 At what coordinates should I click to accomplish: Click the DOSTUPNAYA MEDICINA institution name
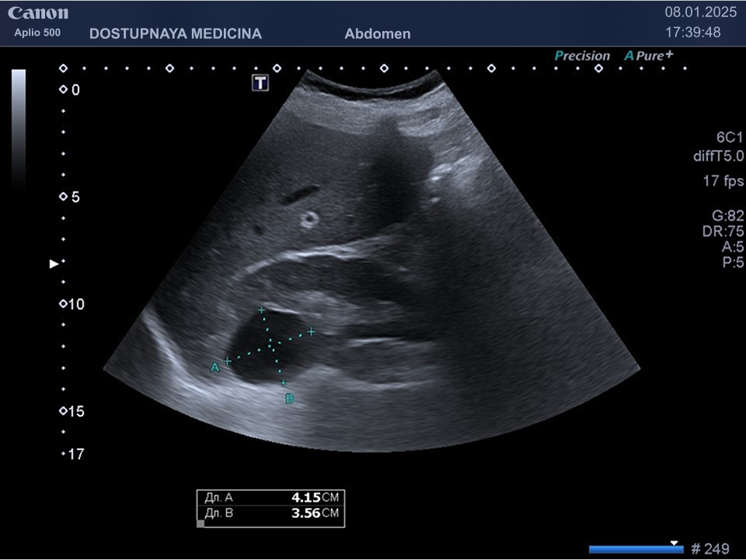point(176,33)
